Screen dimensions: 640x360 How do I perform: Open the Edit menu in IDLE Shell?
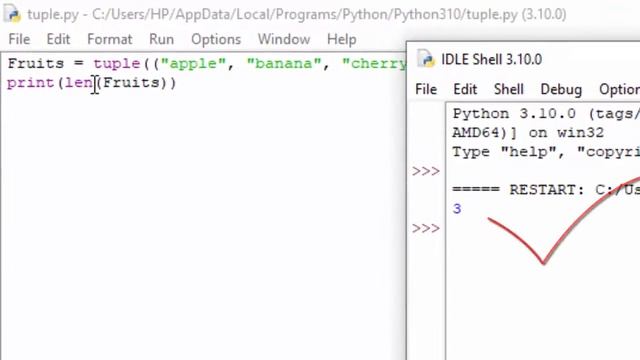465,89
